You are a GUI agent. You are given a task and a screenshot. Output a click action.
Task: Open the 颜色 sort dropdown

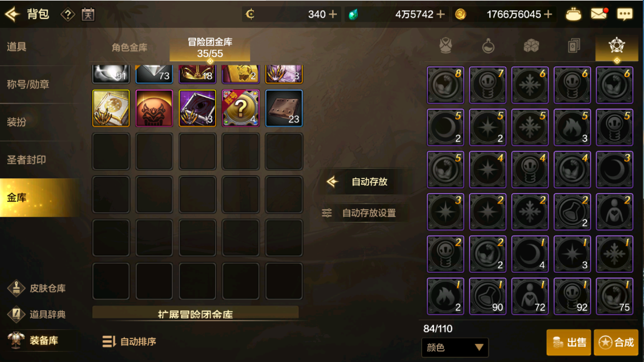click(455, 347)
